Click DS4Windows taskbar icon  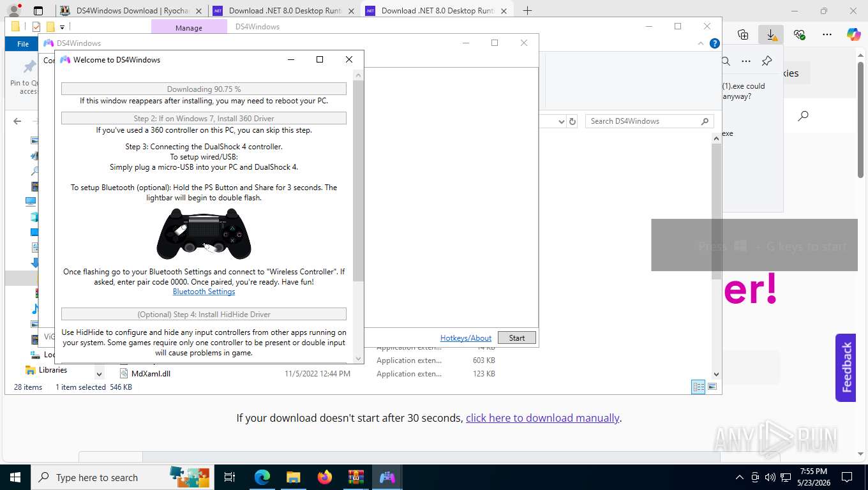point(387,477)
